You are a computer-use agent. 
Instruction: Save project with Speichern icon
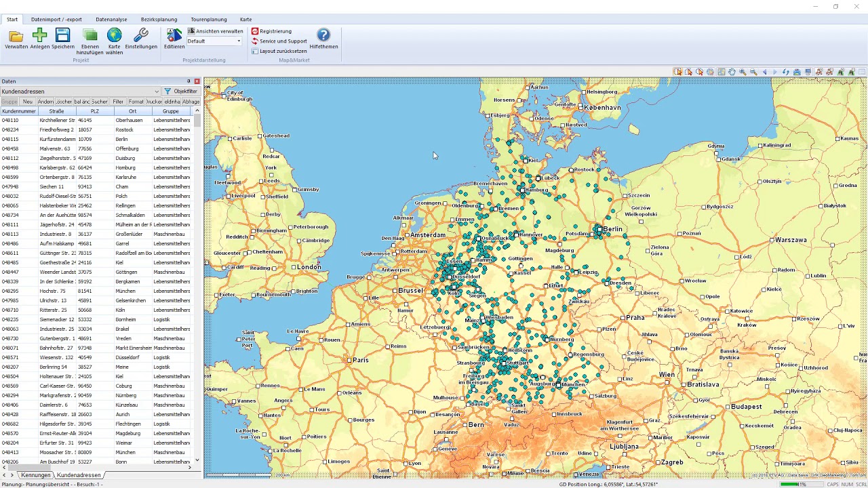tap(62, 39)
